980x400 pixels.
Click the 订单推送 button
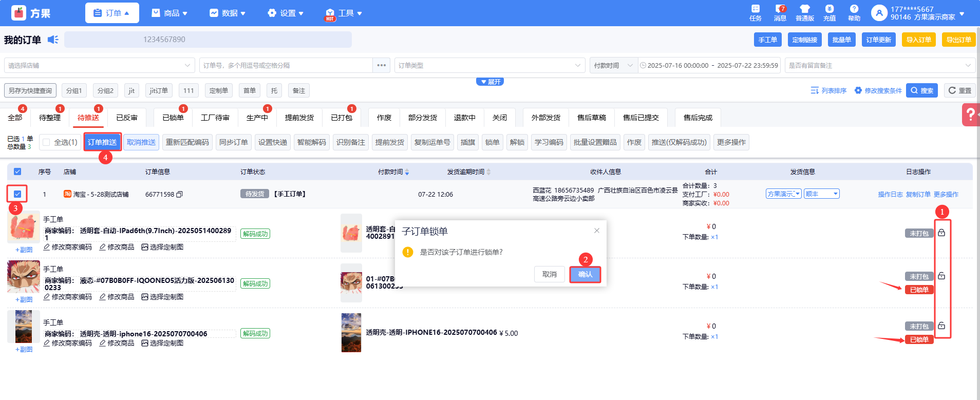tap(102, 142)
